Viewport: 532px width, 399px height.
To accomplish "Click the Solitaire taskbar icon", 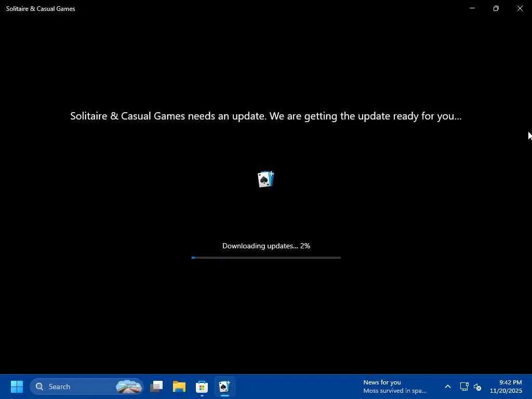I will (224, 387).
